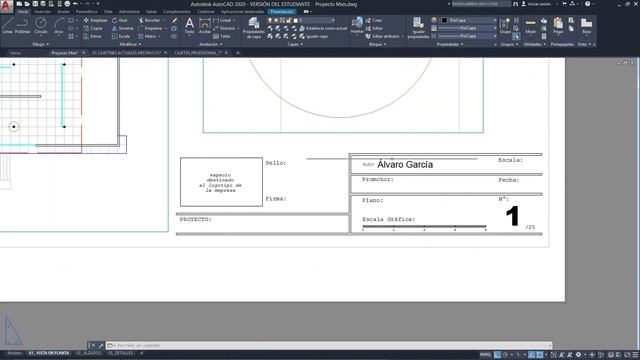
Task: Open the Vista ribbon tab
Action: (108, 11)
